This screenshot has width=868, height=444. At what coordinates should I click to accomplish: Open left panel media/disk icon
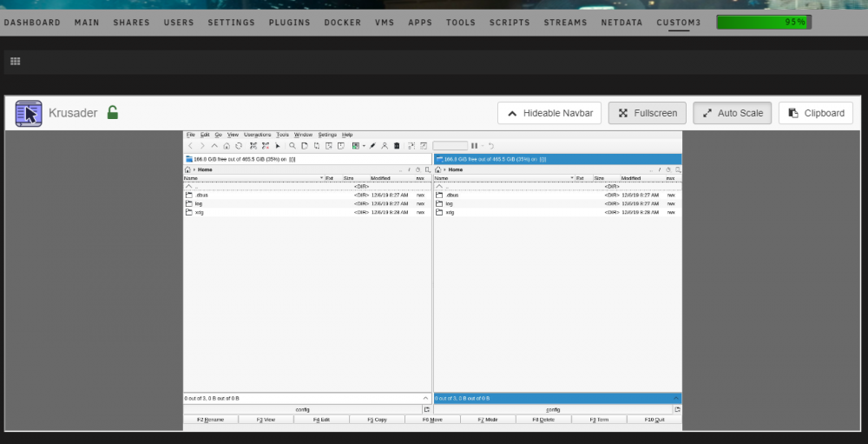(189, 159)
